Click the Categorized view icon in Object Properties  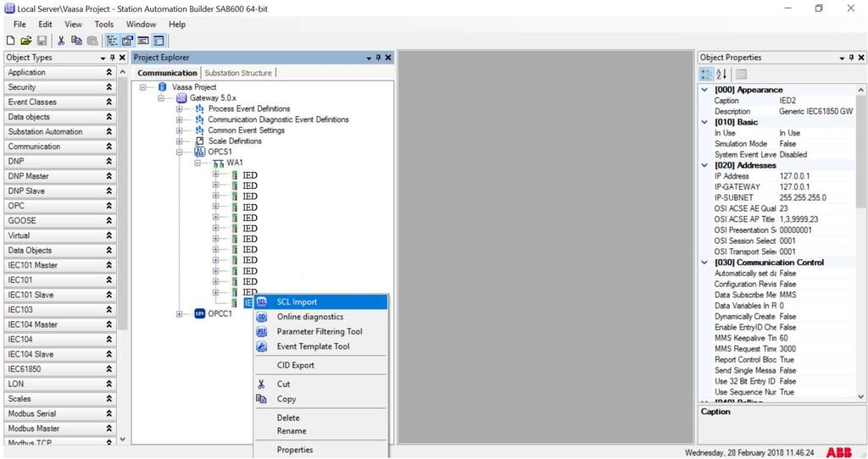pos(706,75)
